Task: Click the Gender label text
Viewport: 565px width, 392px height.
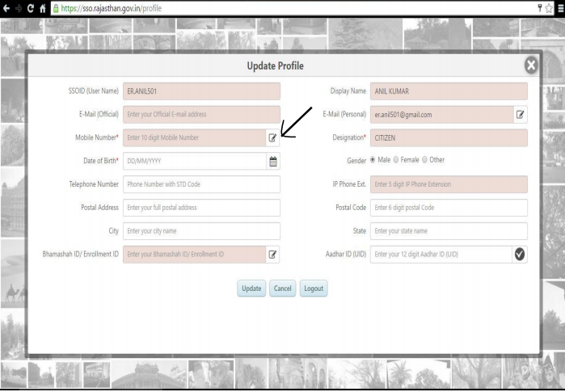Action: (356, 161)
